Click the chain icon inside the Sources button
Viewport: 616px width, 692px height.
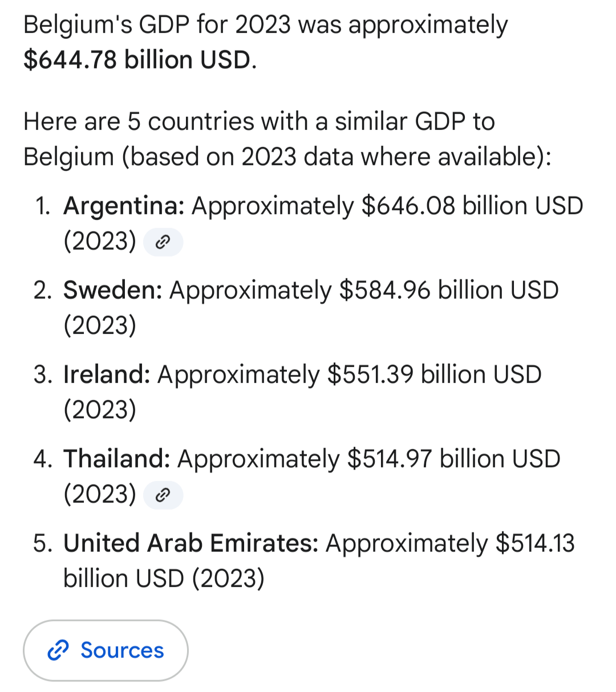58,650
